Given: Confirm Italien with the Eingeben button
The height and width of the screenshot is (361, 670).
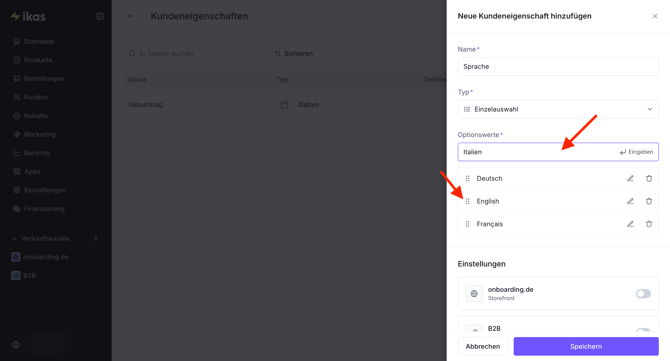Looking at the screenshot, I should pos(636,152).
